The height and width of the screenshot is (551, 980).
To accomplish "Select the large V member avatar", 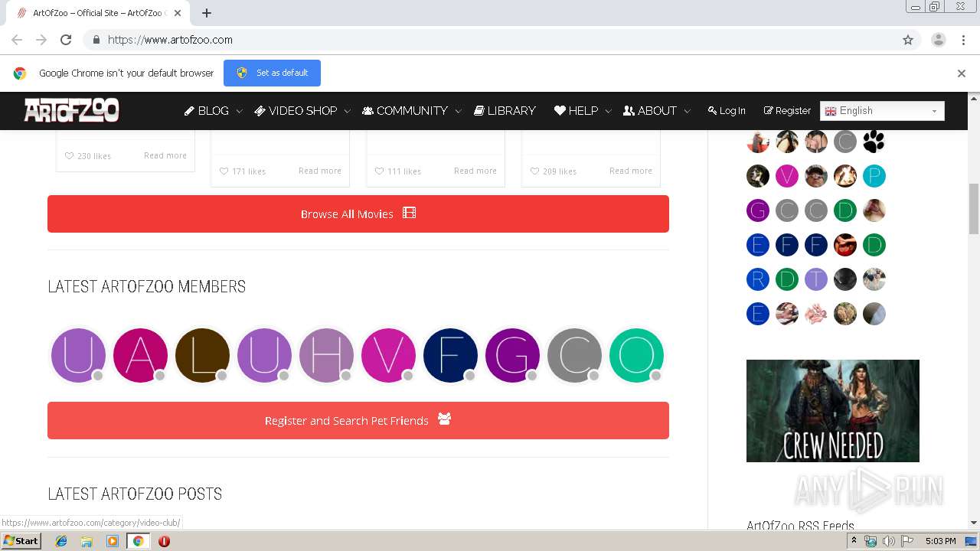I will 388,355.
